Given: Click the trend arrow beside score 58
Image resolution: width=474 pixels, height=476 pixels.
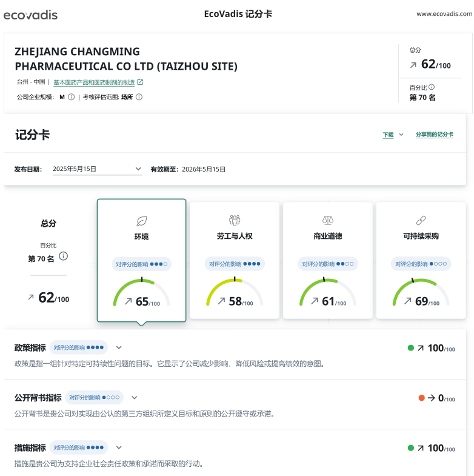Looking at the screenshot, I should pyautogui.click(x=221, y=301).
